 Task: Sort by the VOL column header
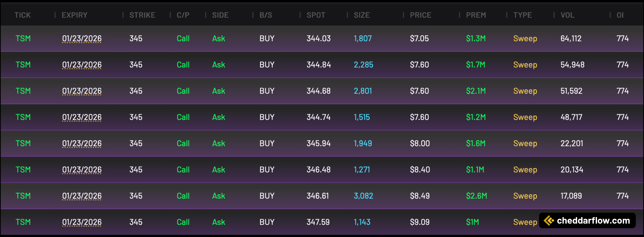point(568,15)
